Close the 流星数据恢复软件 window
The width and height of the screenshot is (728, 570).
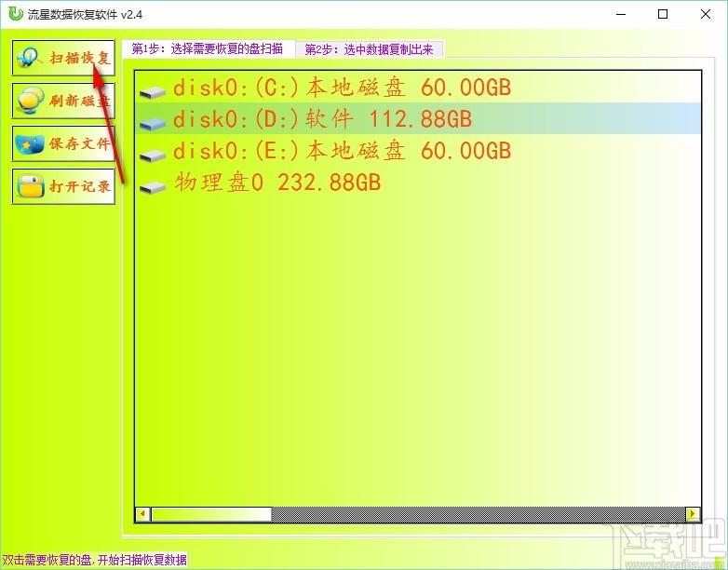706,14
